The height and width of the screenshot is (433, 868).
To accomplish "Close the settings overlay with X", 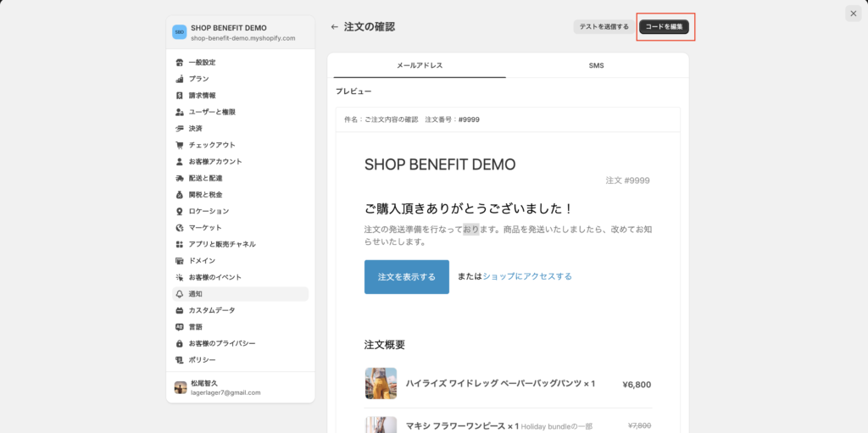I will pyautogui.click(x=853, y=14).
